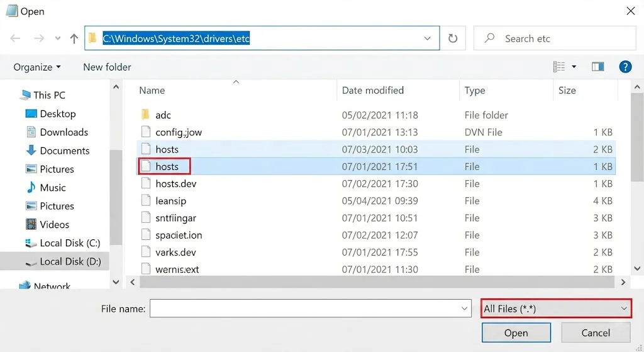This screenshot has width=644, height=352.
Task: Toggle the preview pane icon
Action: (x=597, y=67)
